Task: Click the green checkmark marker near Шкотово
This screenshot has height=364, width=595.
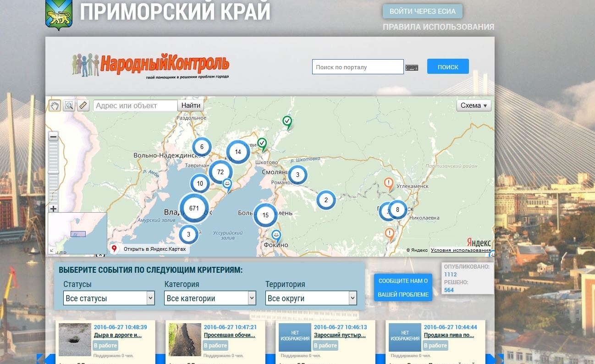Action: pos(262,144)
